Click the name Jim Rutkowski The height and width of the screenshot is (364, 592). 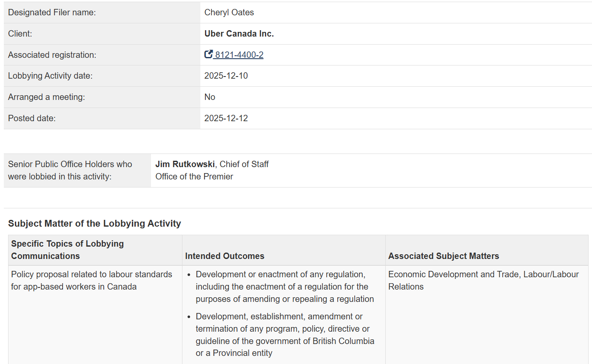tap(185, 164)
